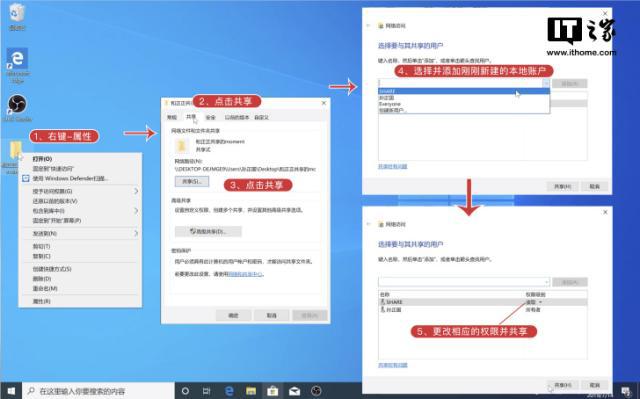Select the highlighted first entry in user dropdown
The image size is (640, 399).
[464, 91]
